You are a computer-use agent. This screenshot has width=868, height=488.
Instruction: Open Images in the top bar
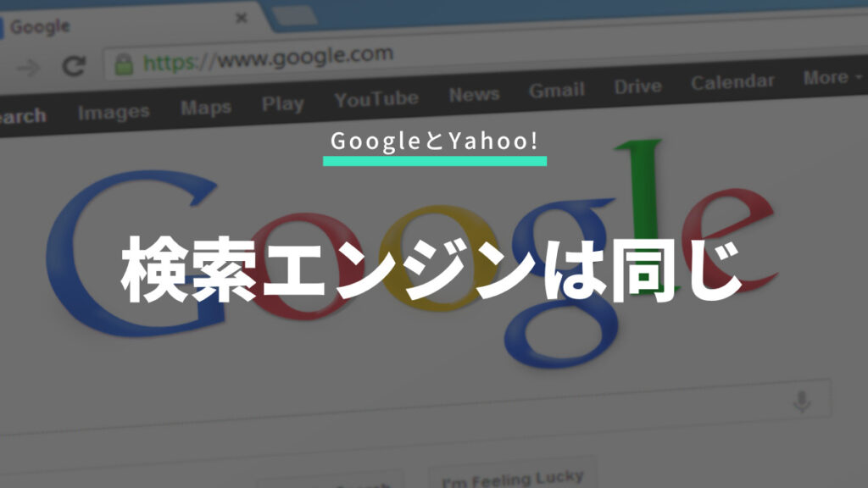(114, 111)
